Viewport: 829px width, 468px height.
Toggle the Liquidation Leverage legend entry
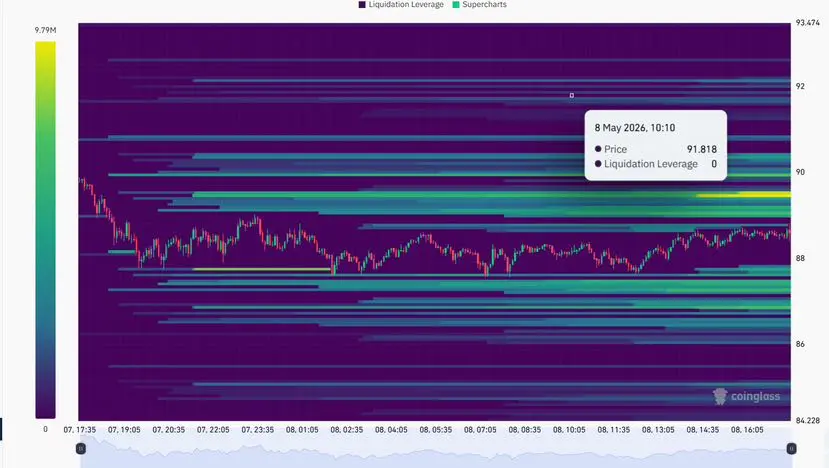pyautogui.click(x=401, y=4)
